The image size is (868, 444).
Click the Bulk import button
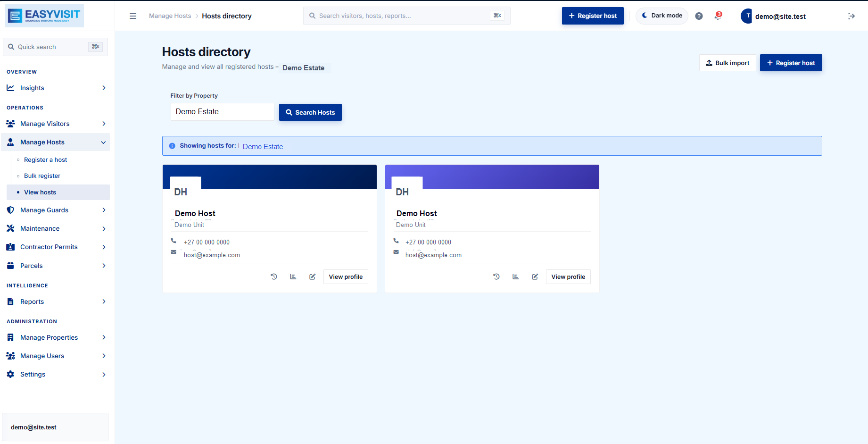tap(727, 63)
